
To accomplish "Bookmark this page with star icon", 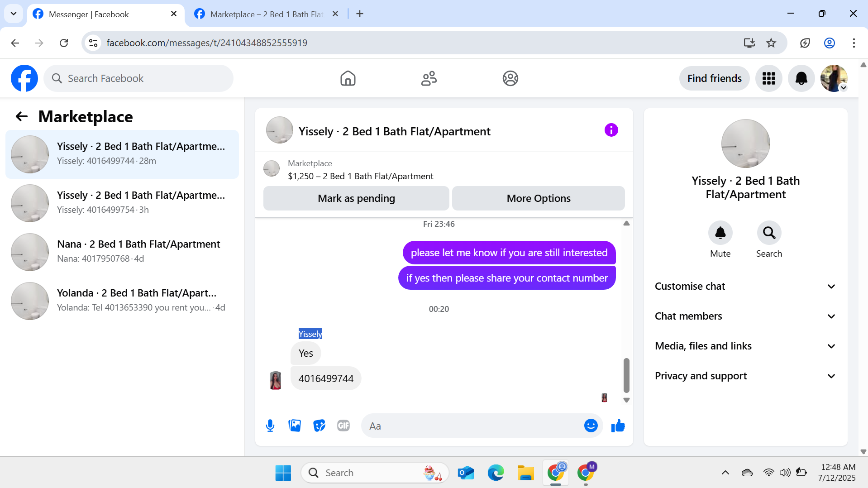I will pos(771,43).
